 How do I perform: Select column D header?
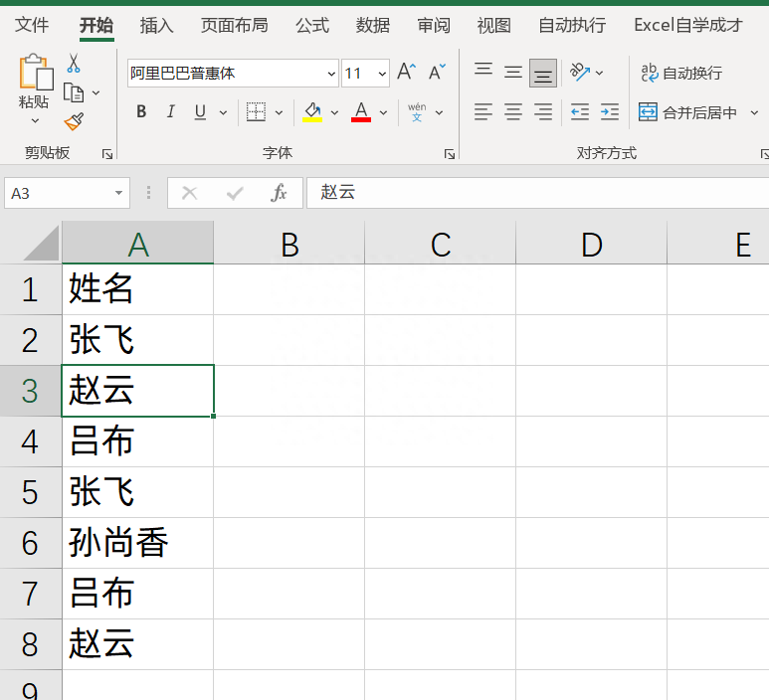point(592,244)
